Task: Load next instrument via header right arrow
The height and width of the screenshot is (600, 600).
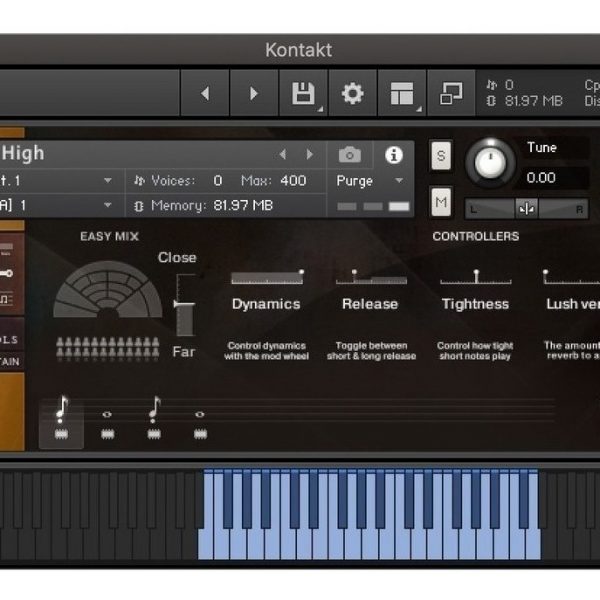Action: 310,154
